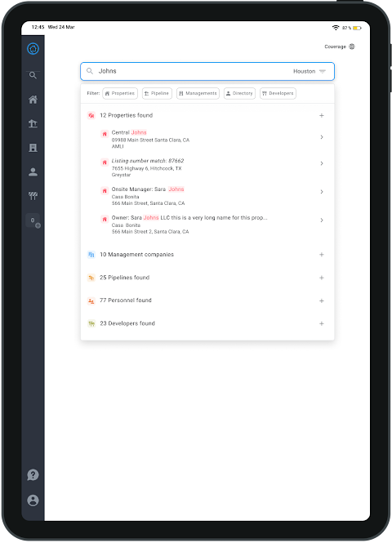Screen dimensions: 392x543
Task: Click the 25 Pipelines found heading
Action: [125, 278]
